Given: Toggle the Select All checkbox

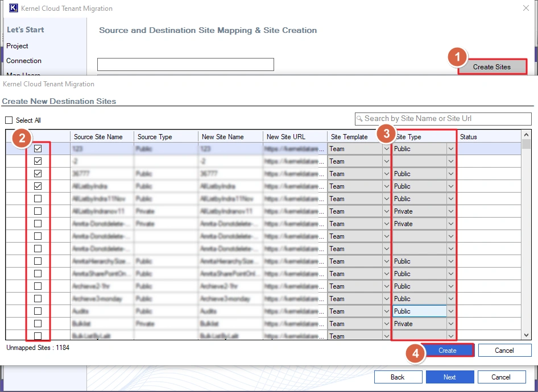Looking at the screenshot, I should 9,120.
